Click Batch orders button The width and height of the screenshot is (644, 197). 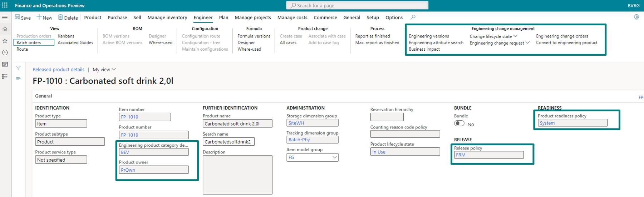click(x=35, y=42)
